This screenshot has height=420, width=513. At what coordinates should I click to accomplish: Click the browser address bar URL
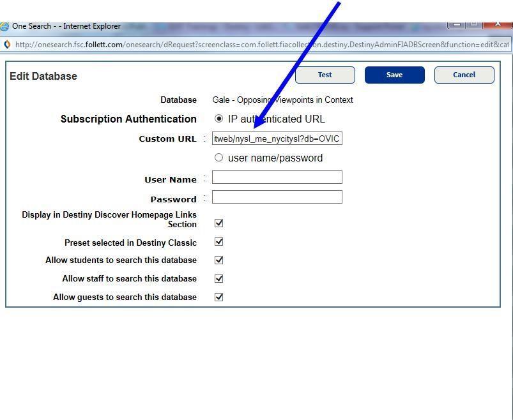[x=262, y=45]
